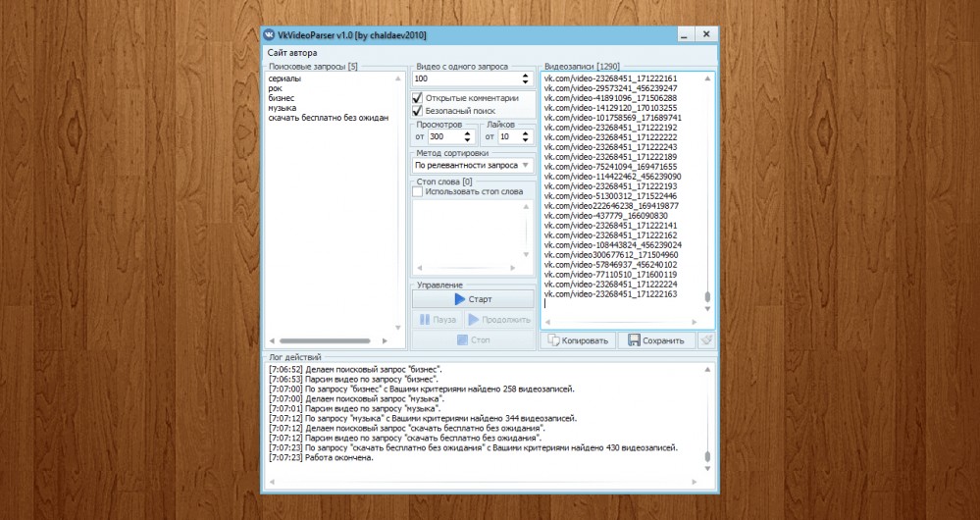
Task: Close the VkVideoParser window
Action: (706, 35)
